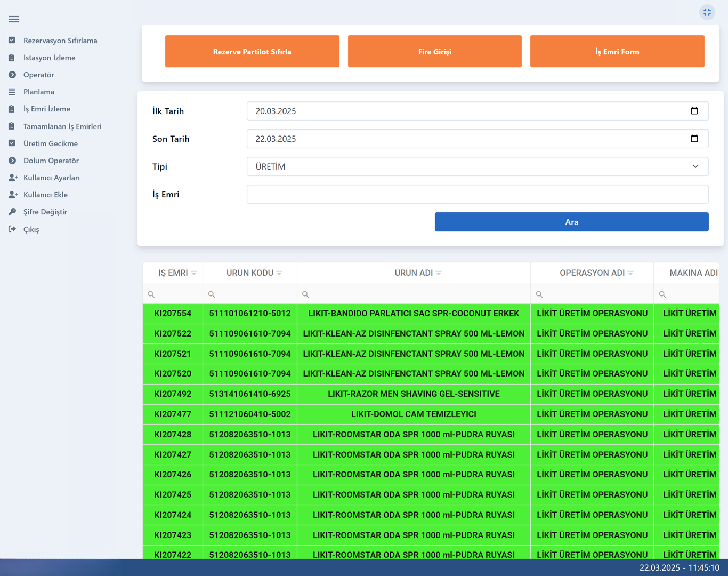Viewport: 728px width, 576px height.
Task: Click the İş Emri İzleme clipboard icon
Action: (x=12, y=109)
